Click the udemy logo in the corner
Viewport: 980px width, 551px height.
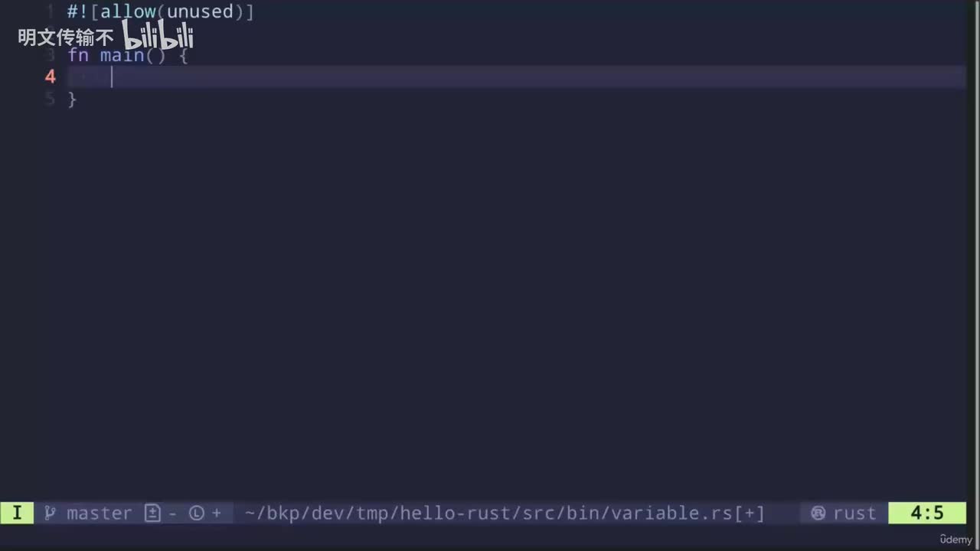955,540
